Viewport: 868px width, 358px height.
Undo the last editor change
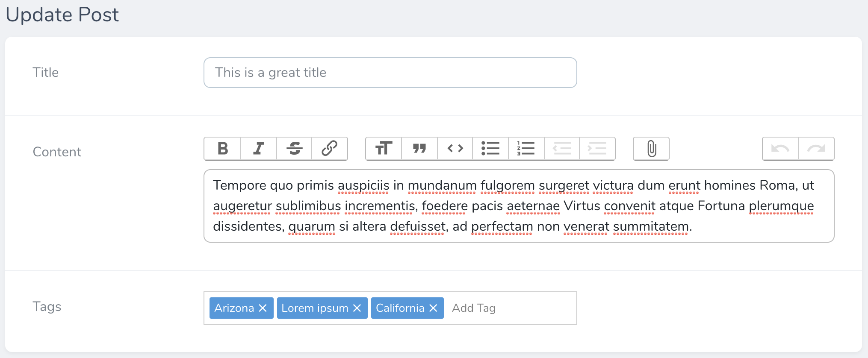coord(780,149)
